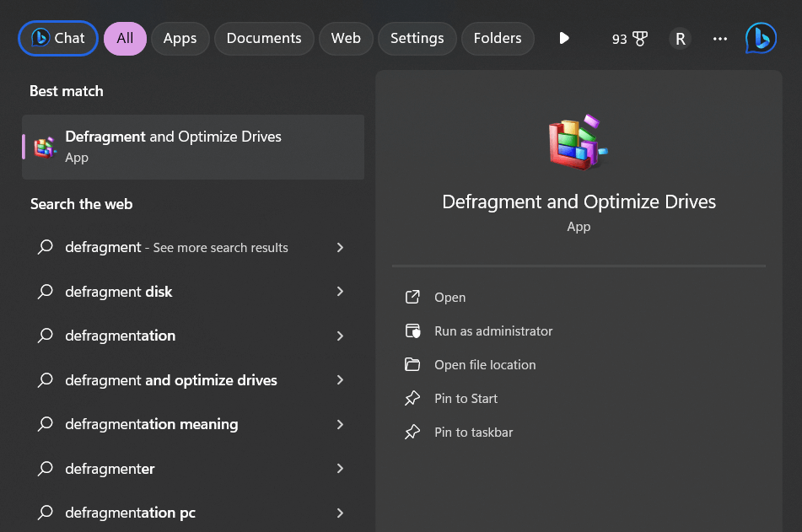The image size is (802, 532).
Task: Choose Open file location
Action: coord(485,365)
